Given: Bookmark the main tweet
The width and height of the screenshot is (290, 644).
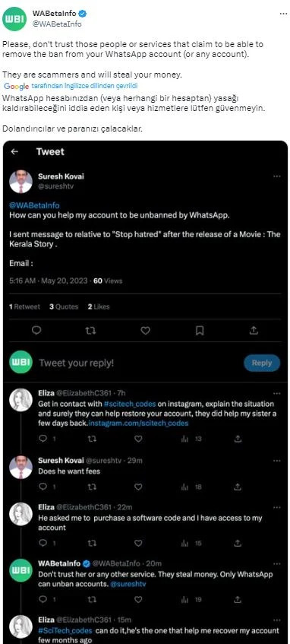Looking at the screenshot, I should click(x=200, y=330).
